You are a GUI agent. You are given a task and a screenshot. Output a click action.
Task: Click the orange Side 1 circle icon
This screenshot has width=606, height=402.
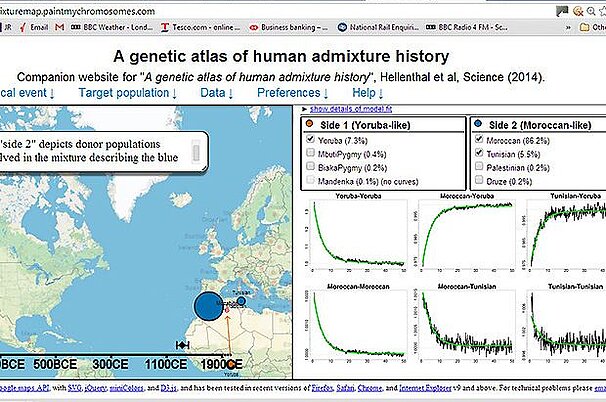(x=311, y=123)
